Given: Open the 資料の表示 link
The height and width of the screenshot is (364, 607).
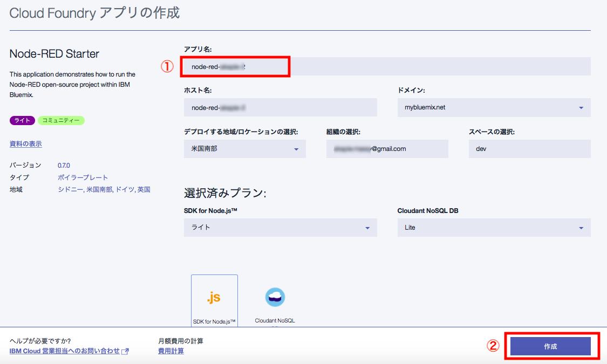Looking at the screenshot, I should point(25,144).
